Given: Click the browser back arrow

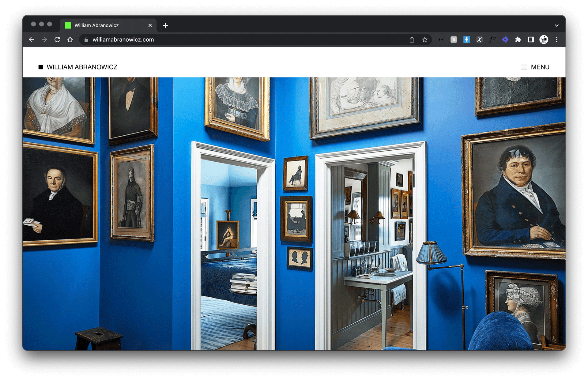Looking at the screenshot, I should click(x=32, y=40).
